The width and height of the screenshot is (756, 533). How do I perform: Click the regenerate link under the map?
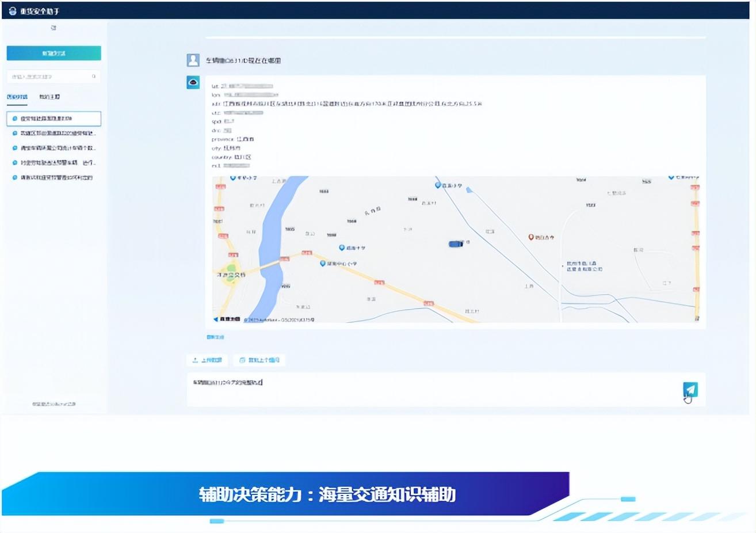coord(215,337)
